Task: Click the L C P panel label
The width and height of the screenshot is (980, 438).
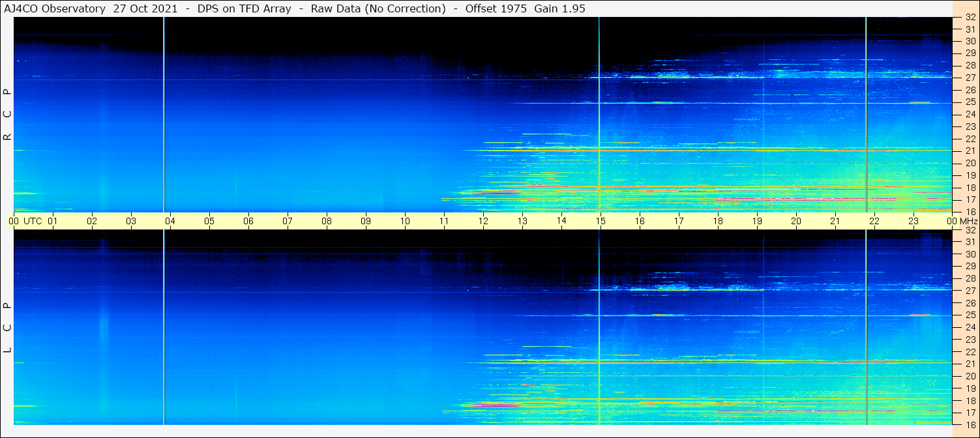Action: 7,327
